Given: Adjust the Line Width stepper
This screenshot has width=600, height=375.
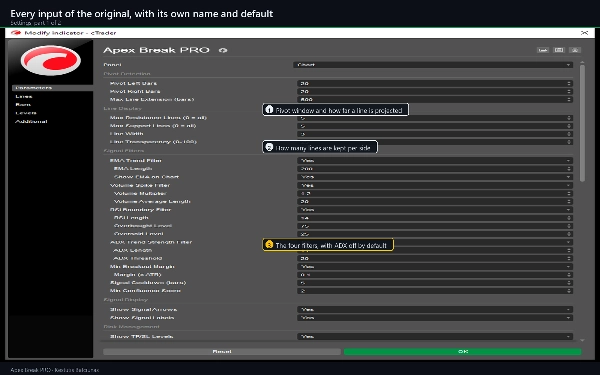Looking at the screenshot, I should 569,134.
